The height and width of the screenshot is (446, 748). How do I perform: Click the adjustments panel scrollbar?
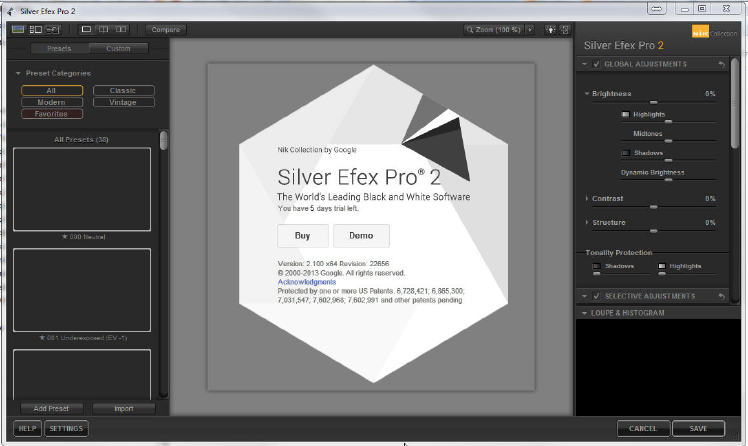tap(735, 103)
